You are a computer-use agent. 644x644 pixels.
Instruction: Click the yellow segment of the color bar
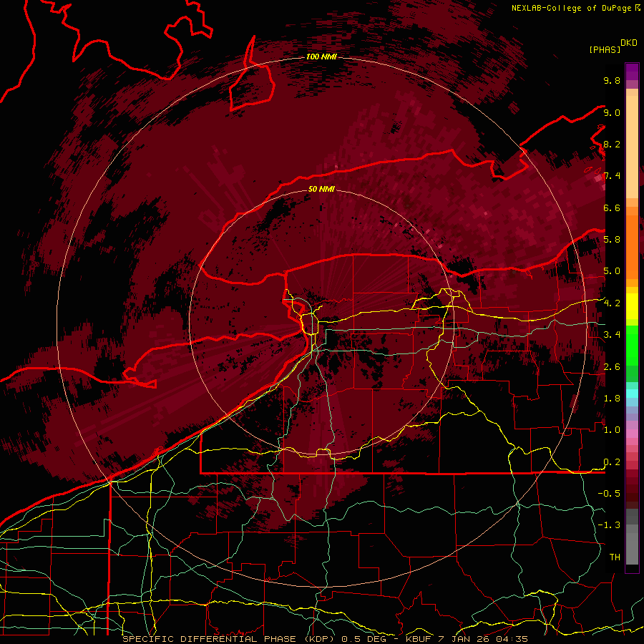pyautogui.click(x=632, y=306)
